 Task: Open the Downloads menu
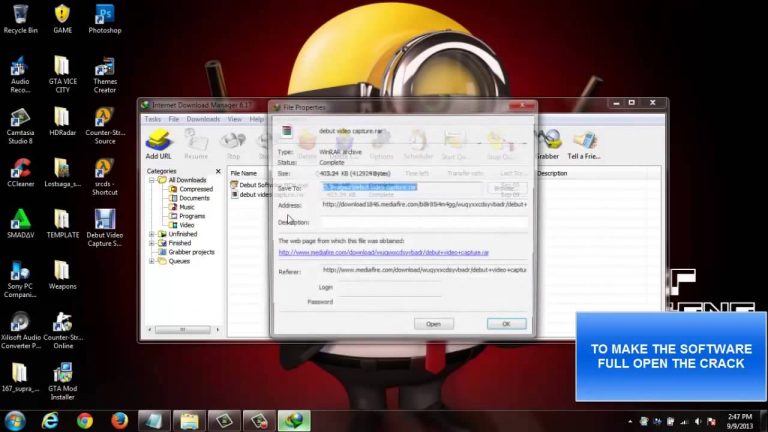[203, 119]
